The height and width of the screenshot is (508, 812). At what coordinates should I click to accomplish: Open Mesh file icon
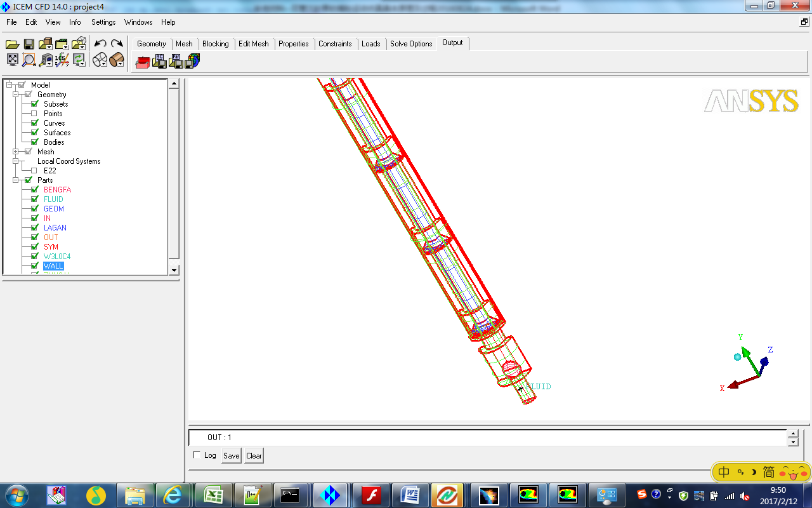(60, 44)
